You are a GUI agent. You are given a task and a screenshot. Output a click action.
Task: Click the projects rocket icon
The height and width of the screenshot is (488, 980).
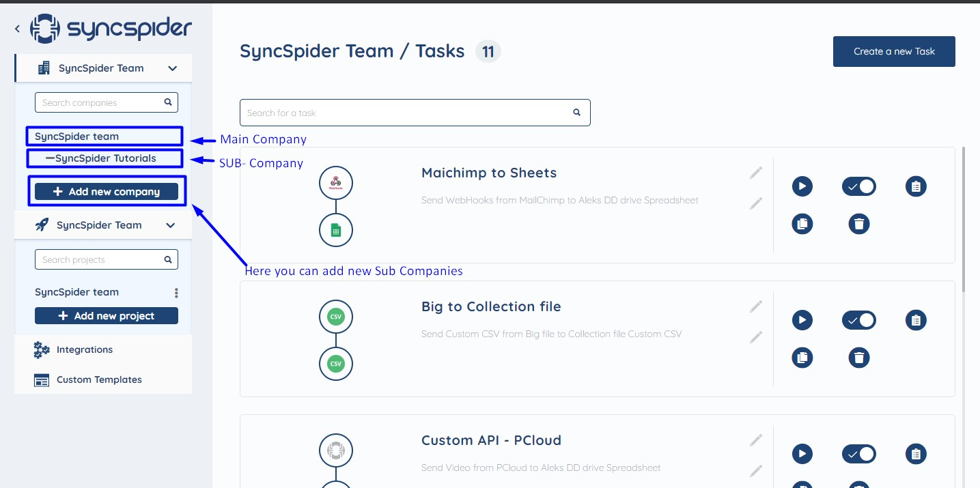point(42,225)
